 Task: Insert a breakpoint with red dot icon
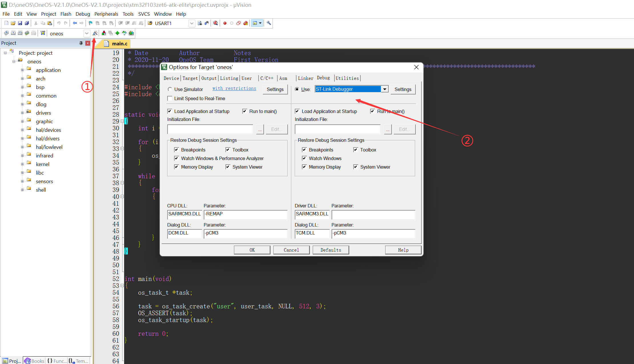coord(225,23)
